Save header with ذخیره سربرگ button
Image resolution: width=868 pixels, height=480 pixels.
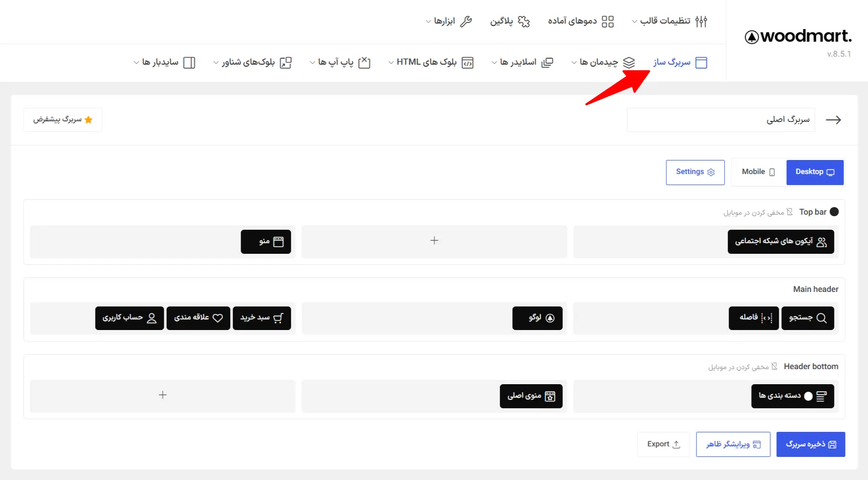(x=811, y=444)
